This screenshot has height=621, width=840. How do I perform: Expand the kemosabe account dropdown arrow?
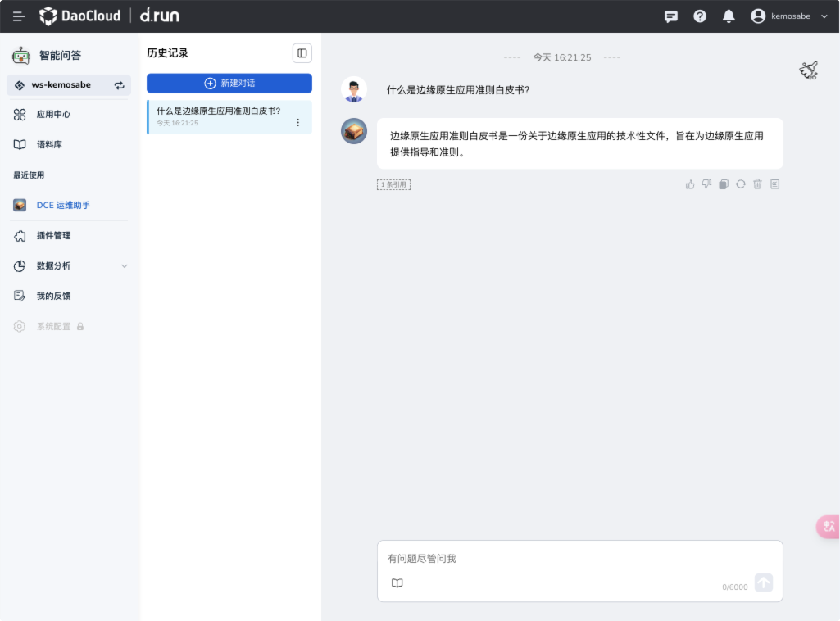click(824, 16)
